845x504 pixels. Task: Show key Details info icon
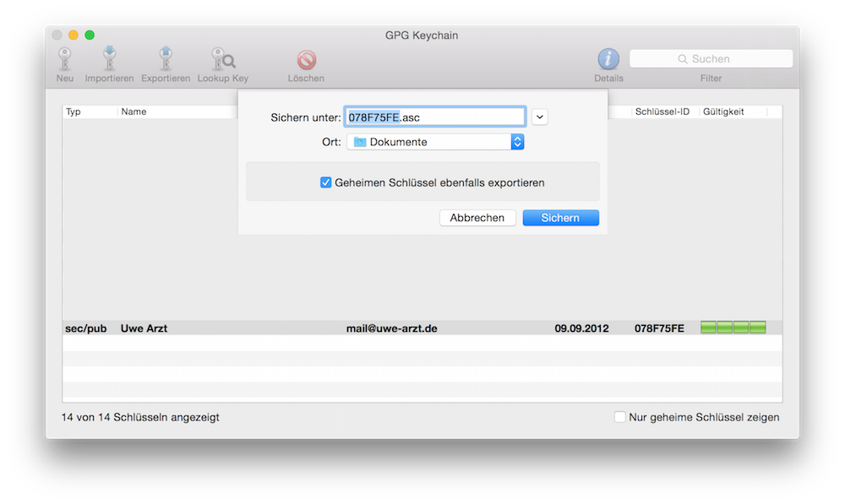pyautogui.click(x=608, y=59)
